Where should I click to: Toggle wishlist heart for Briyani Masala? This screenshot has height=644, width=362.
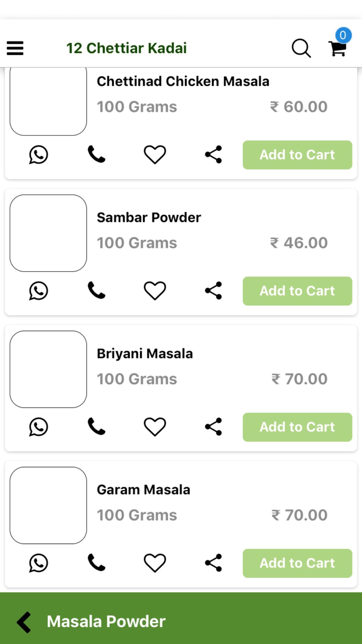click(x=155, y=427)
